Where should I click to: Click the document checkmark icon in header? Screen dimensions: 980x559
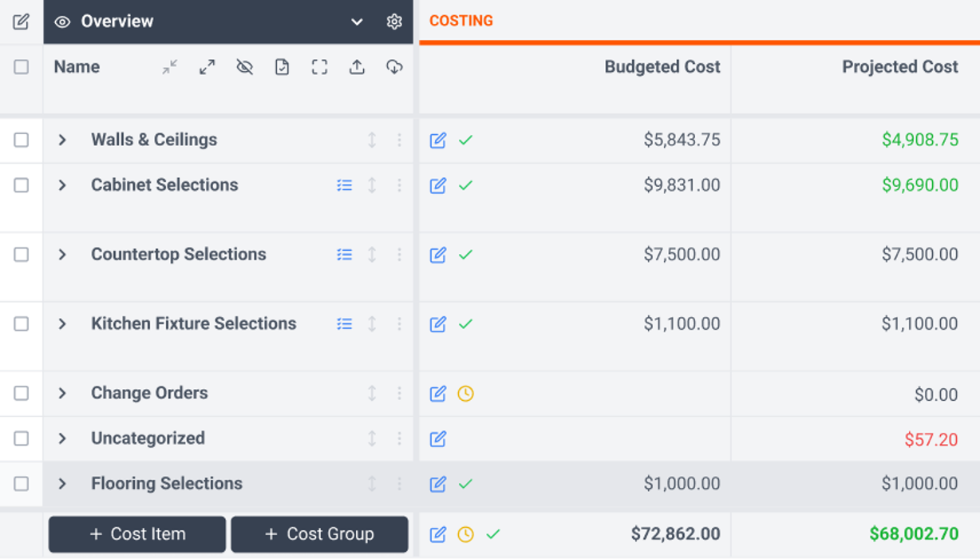282,68
